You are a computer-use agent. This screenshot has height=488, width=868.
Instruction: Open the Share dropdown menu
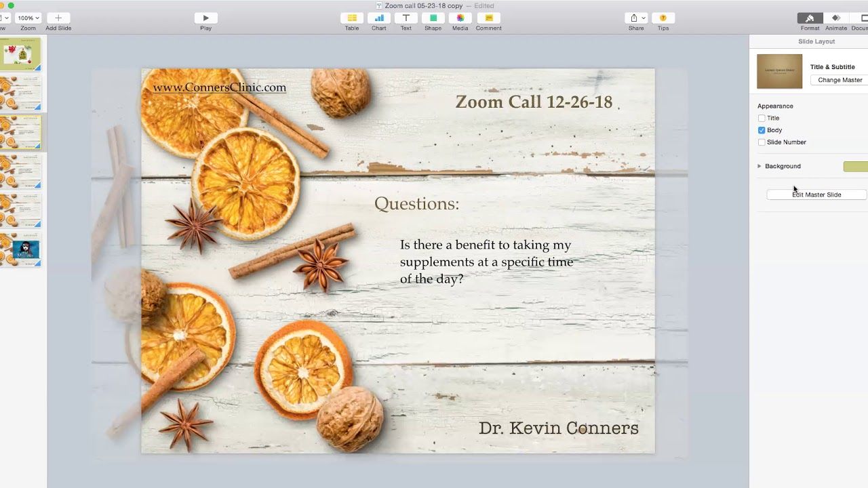click(636, 18)
